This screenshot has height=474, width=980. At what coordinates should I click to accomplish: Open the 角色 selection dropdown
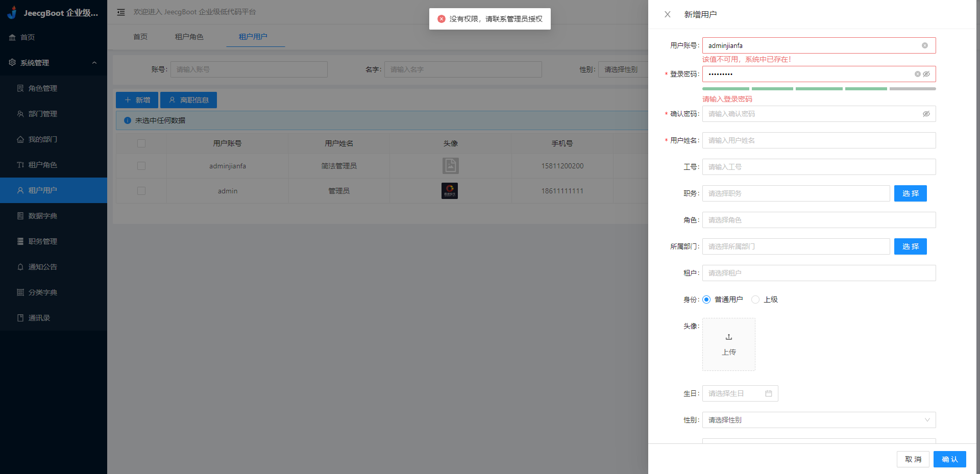pyautogui.click(x=819, y=220)
